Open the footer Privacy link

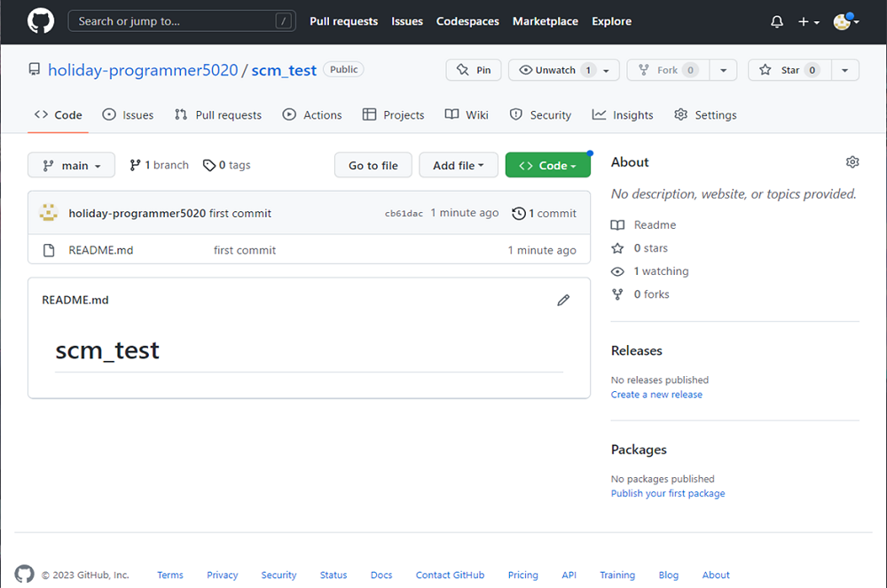(223, 575)
